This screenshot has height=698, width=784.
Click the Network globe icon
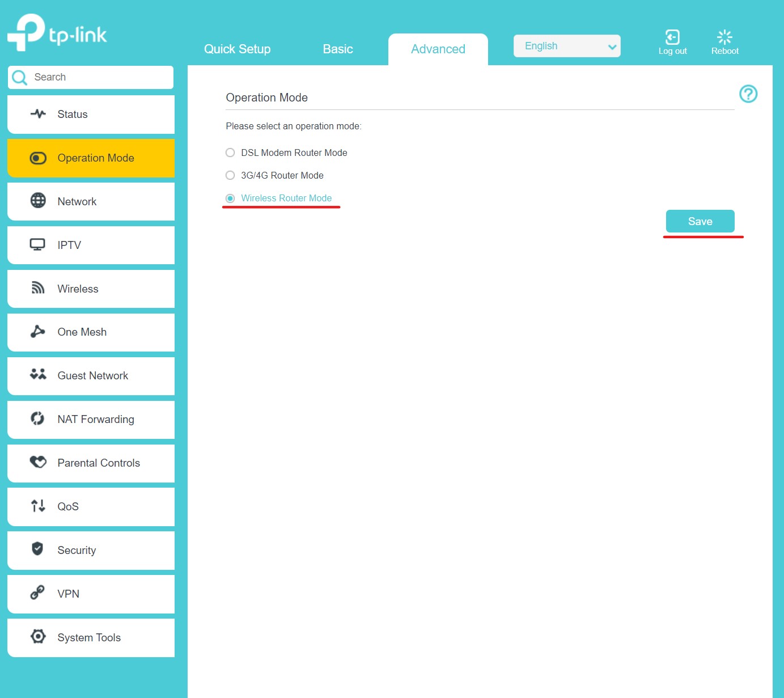pyautogui.click(x=38, y=201)
